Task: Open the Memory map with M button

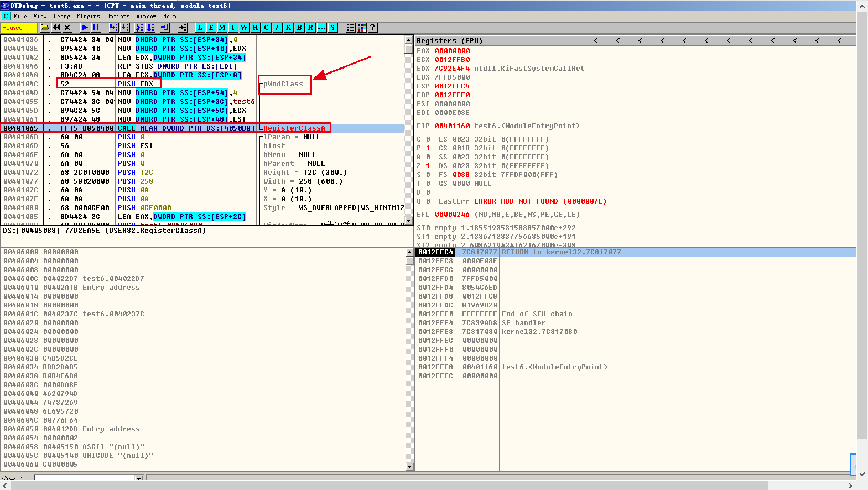Action: [x=222, y=27]
